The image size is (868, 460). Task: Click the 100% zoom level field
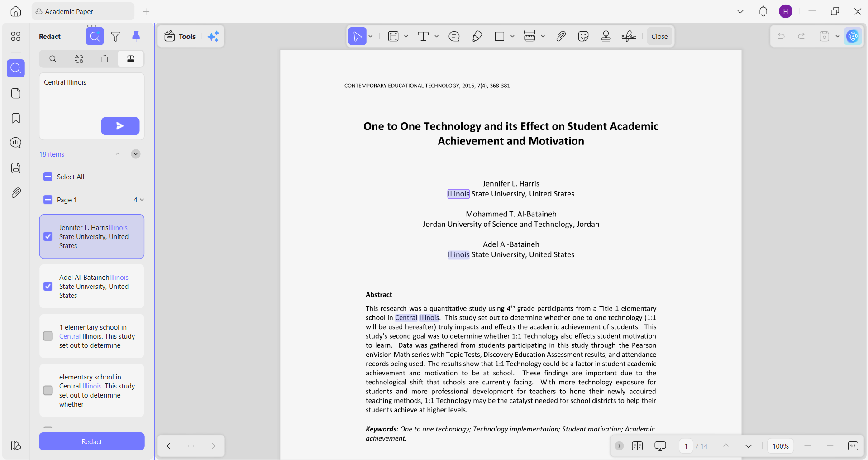781,446
